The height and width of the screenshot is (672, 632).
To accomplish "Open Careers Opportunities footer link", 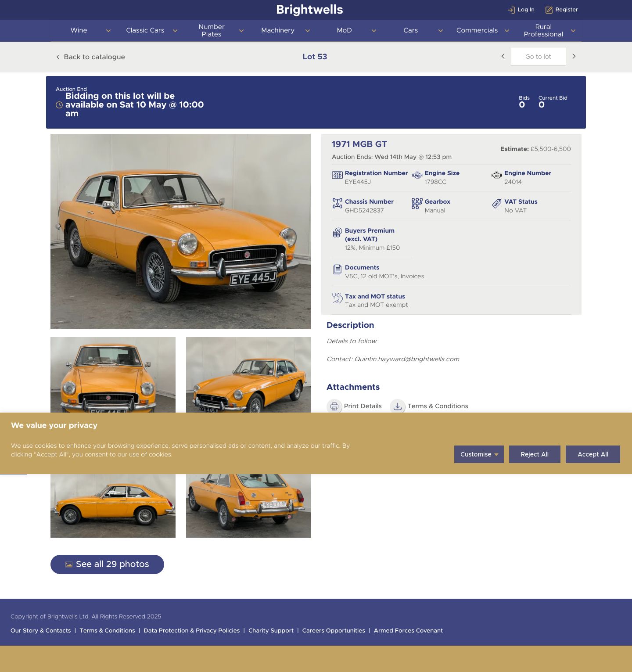I will [x=334, y=631].
